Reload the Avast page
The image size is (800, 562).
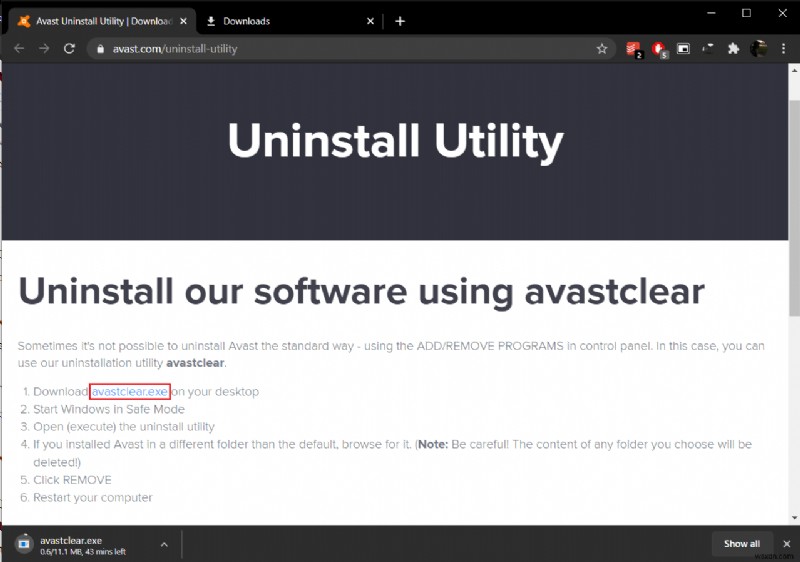[x=69, y=48]
